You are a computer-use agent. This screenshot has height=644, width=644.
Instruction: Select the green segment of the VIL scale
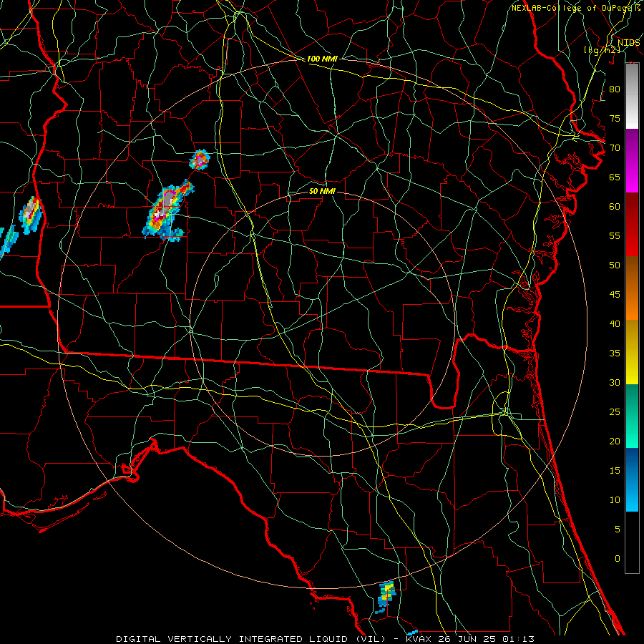(x=632, y=416)
